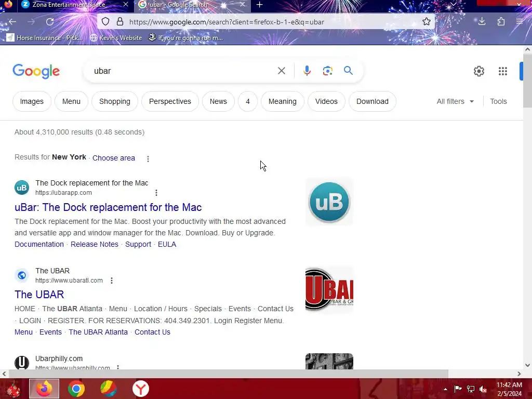532x399 pixels.
Task: Open the Firefox application menu
Action: 520,22
